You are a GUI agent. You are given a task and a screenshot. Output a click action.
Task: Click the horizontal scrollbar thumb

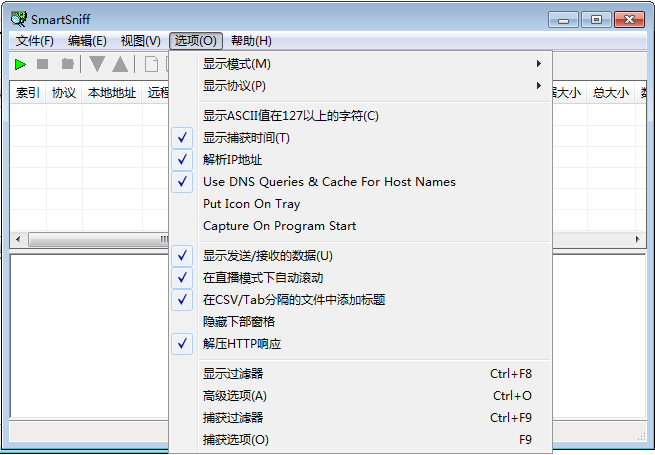pos(99,239)
